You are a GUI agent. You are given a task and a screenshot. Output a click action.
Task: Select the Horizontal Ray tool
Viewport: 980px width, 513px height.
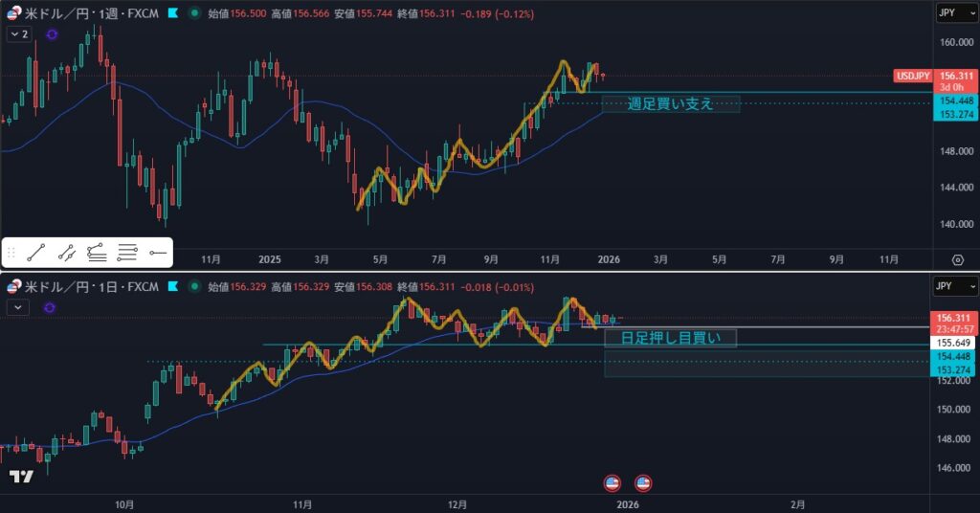click(158, 253)
